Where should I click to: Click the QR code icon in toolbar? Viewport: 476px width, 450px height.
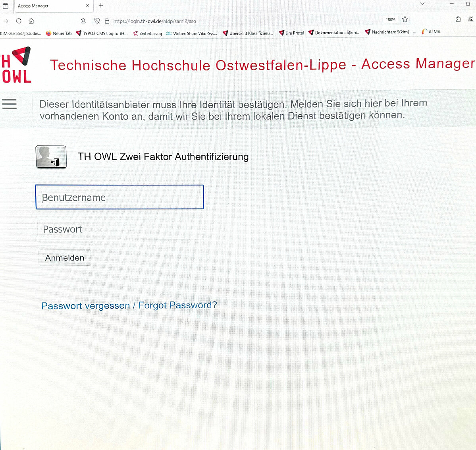coord(470,19)
